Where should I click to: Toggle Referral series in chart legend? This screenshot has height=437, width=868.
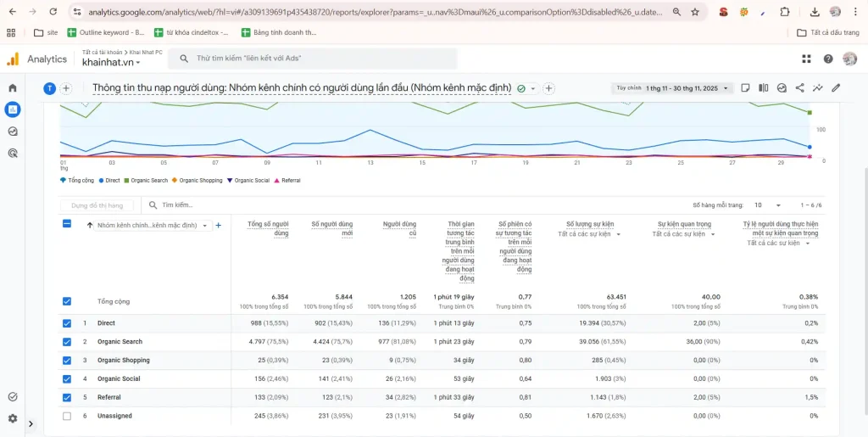(x=287, y=181)
